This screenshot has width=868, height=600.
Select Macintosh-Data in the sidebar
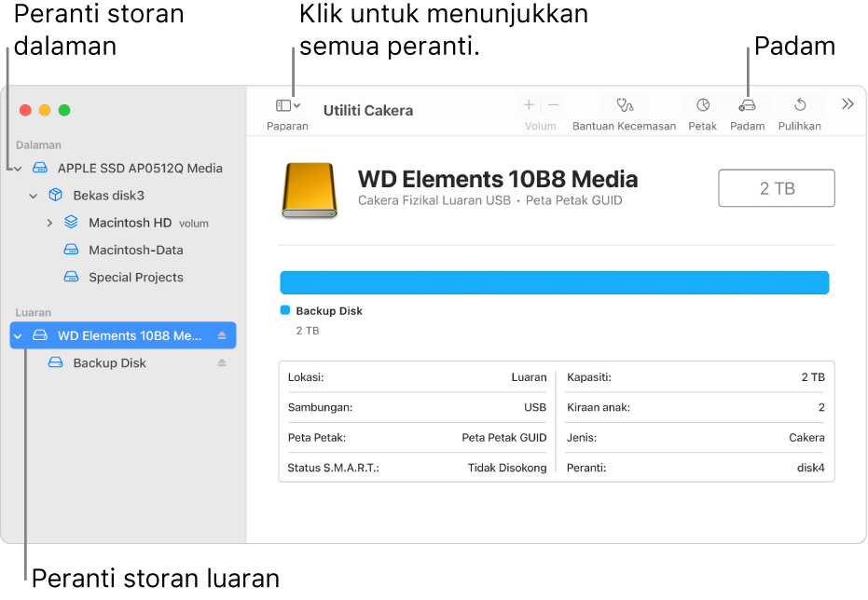[x=135, y=250]
